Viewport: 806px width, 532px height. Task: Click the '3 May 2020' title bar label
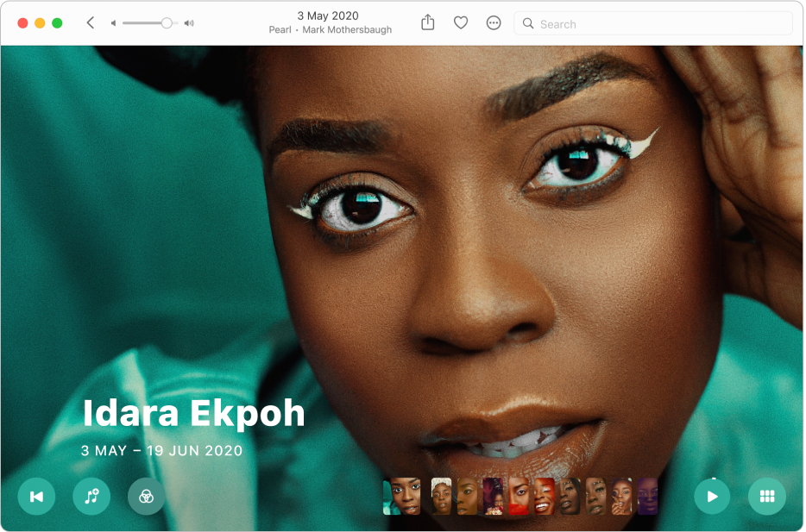tap(328, 16)
